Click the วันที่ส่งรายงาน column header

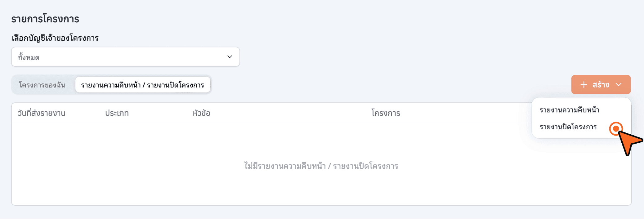[41, 113]
